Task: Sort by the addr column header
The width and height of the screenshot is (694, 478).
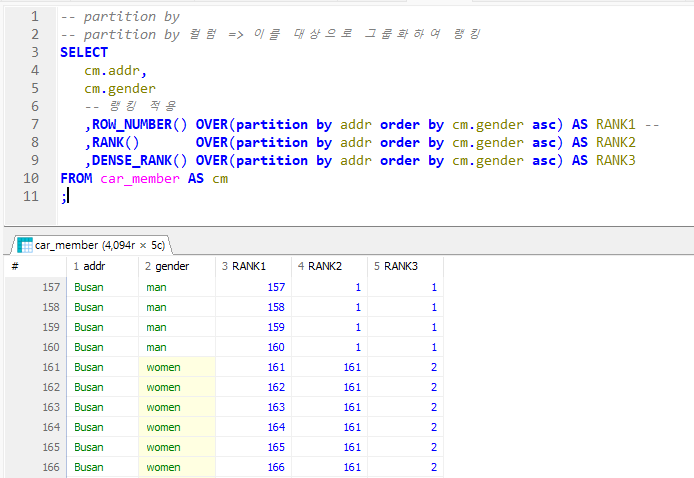Action: (x=102, y=266)
